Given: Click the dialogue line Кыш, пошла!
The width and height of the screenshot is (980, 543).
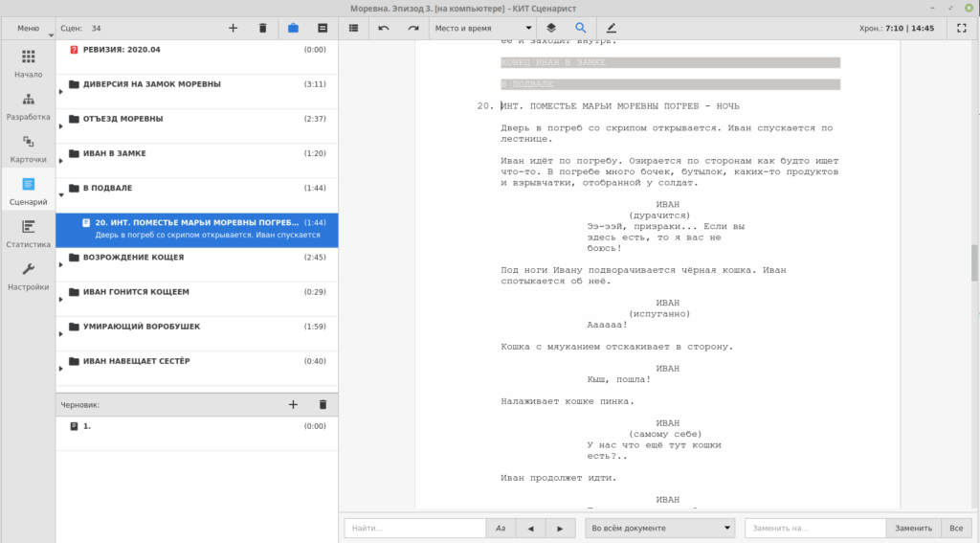Looking at the screenshot, I should [619, 380].
